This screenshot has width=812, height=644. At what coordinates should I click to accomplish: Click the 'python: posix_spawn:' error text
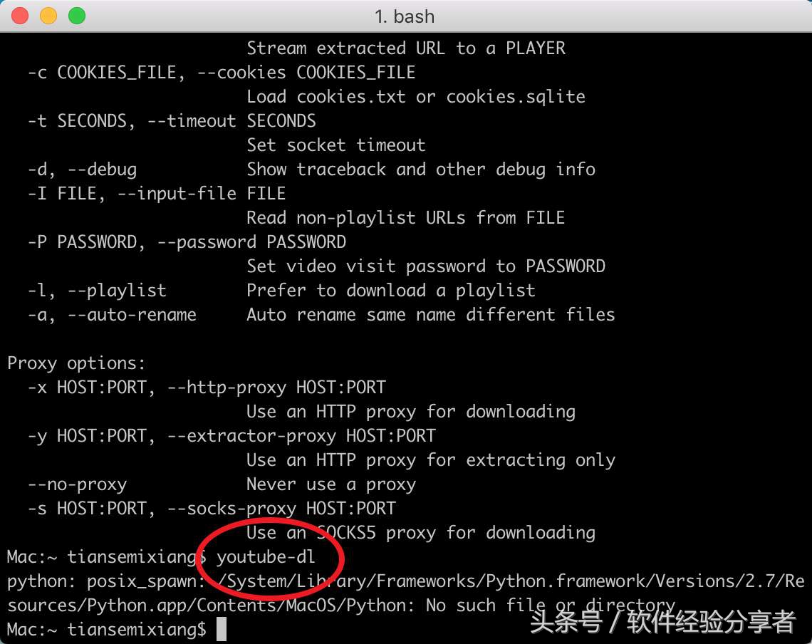pos(106,581)
